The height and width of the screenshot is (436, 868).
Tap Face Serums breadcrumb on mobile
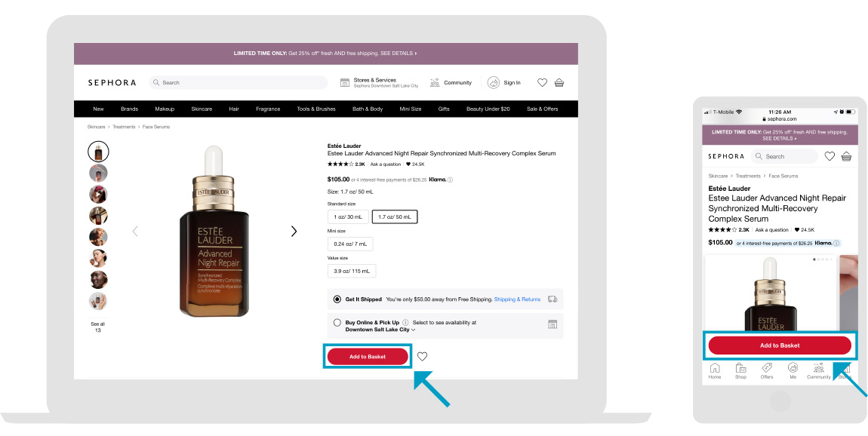(783, 176)
